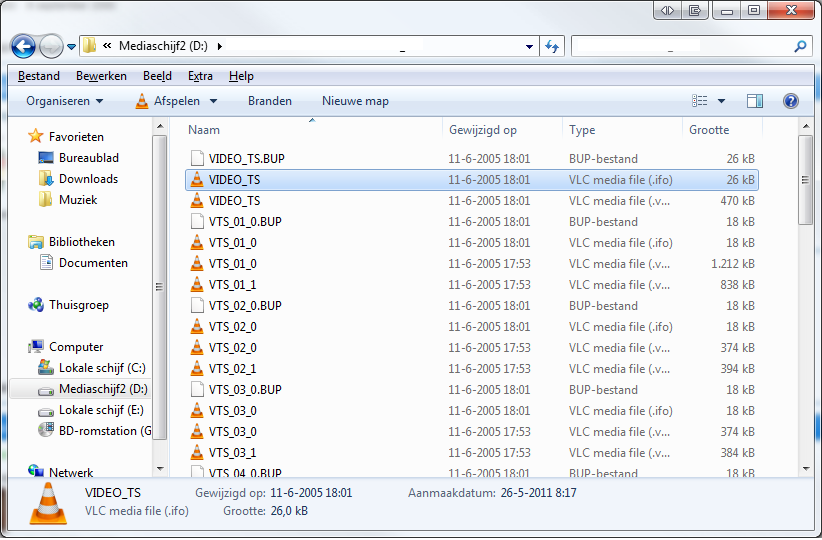Open the Extra menu
The image size is (822, 540).
tap(200, 76)
